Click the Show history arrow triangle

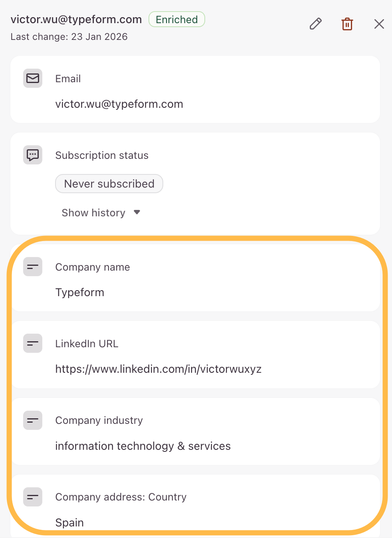[137, 212]
